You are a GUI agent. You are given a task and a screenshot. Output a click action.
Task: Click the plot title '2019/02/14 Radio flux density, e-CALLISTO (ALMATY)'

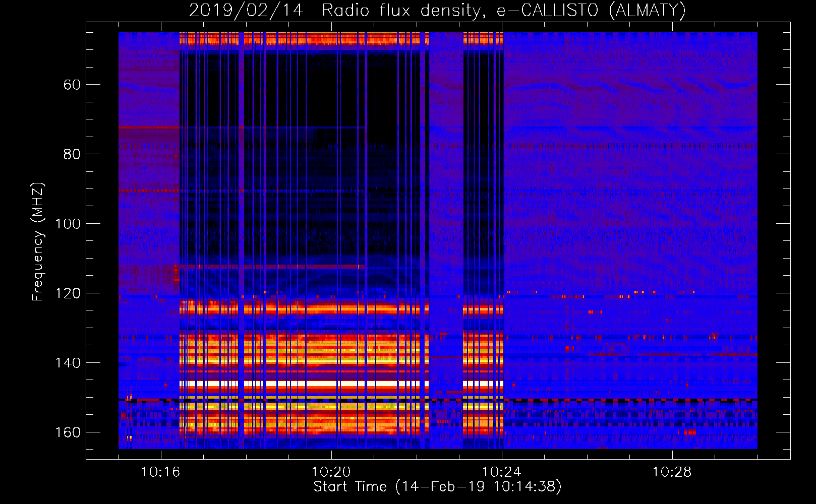pyautogui.click(x=437, y=11)
